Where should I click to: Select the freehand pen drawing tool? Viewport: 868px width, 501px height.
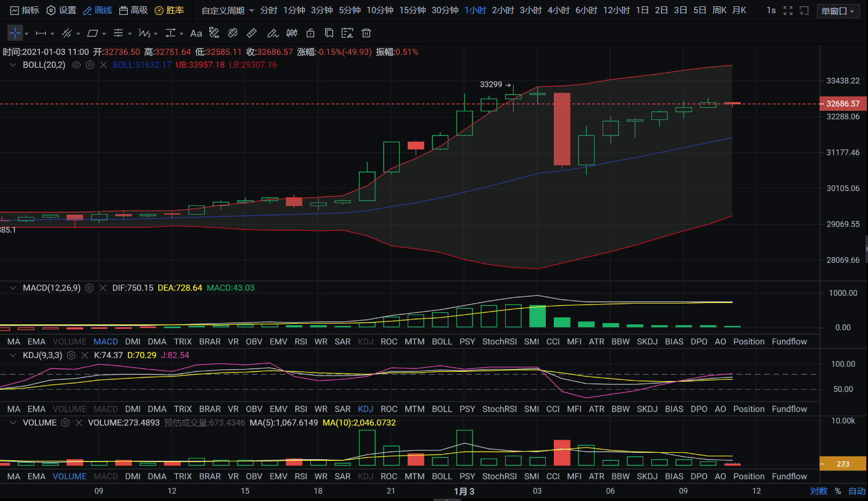point(272,33)
